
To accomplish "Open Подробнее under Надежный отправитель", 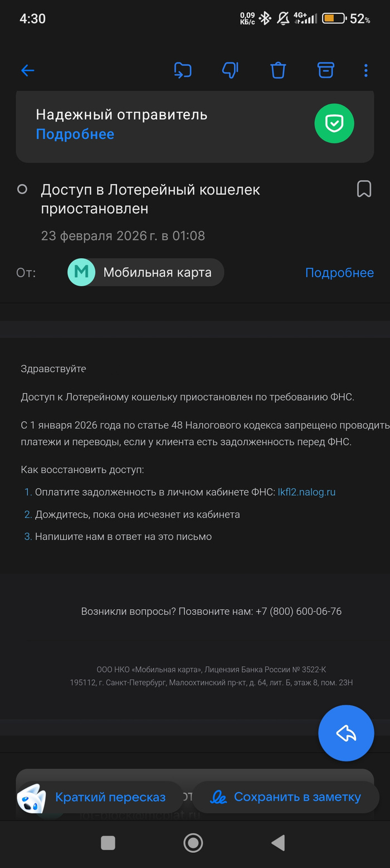I will point(75,134).
